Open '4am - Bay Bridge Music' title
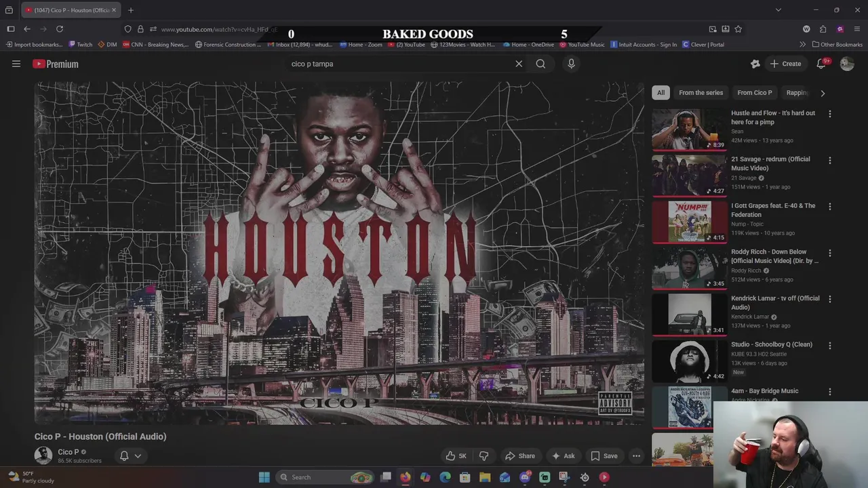This screenshot has width=868, height=488. point(764,391)
